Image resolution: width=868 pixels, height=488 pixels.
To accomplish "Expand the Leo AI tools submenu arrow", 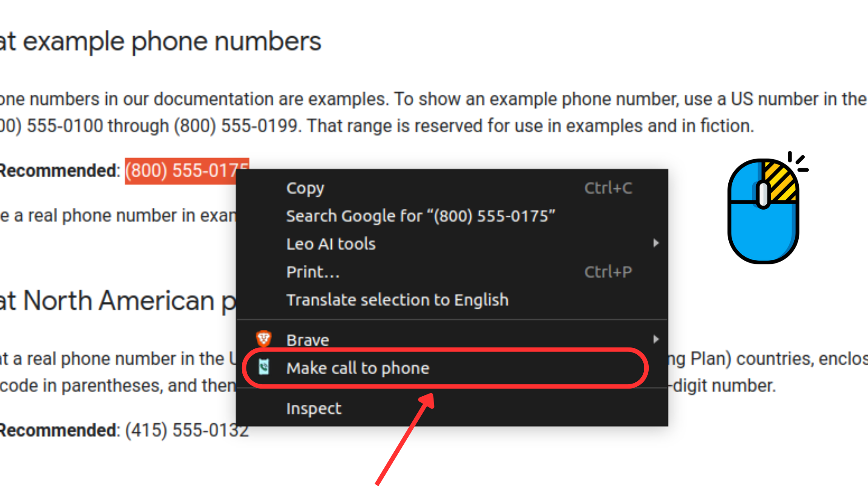I will 656,244.
